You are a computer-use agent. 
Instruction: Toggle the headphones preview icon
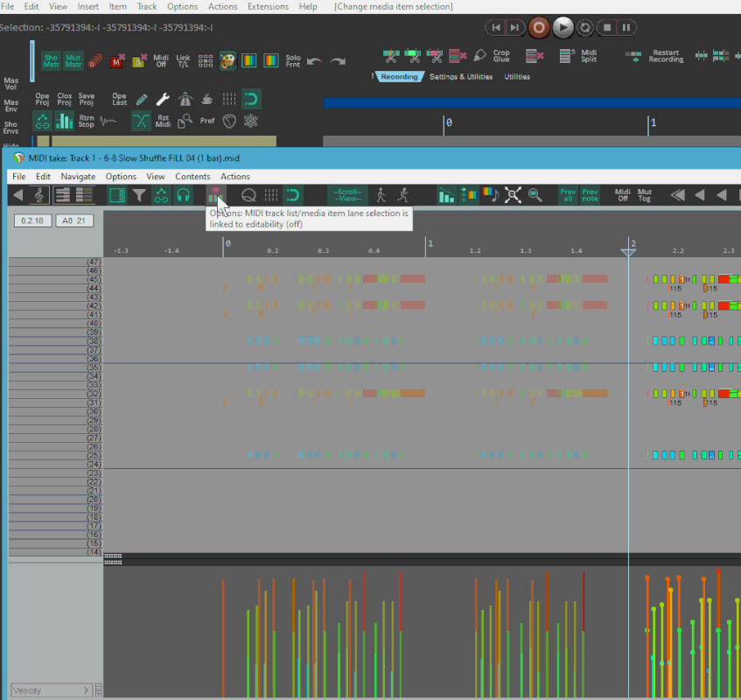tap(183, 195)
